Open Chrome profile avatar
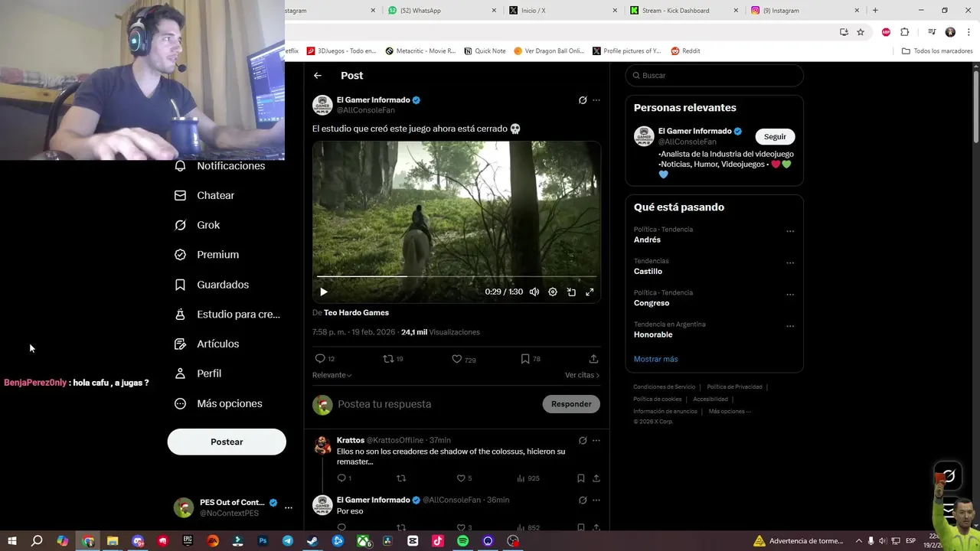This screenshot has height=551, width=980. tap(950, 32)
